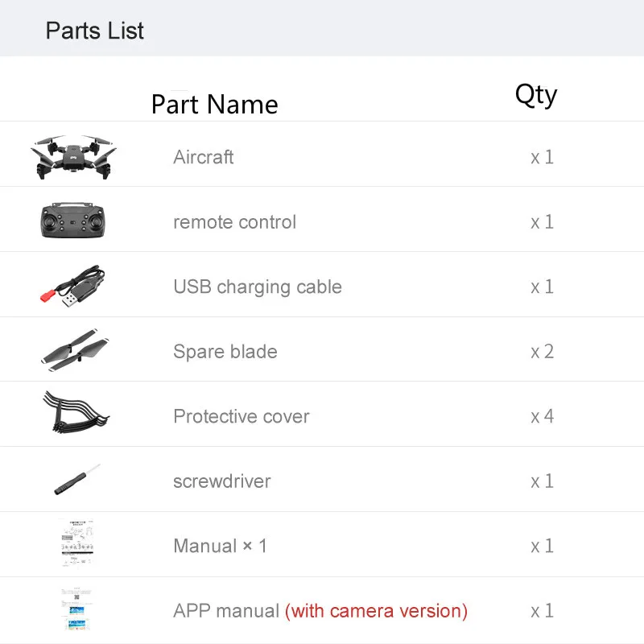Image resolution: width=644 pixels, height=644 pixels.
Task: Select the screwdriver picture
Action: pyautogui.click(x=77, y=479)
